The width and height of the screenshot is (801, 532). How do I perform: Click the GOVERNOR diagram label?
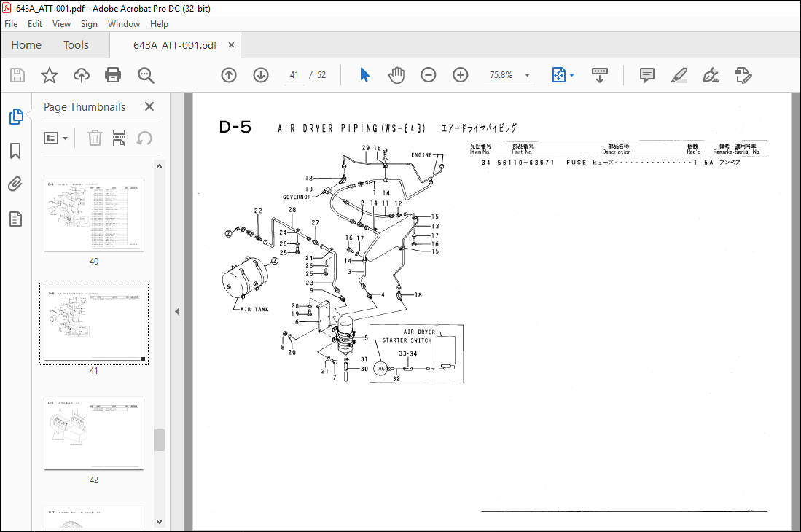[297, 197]
